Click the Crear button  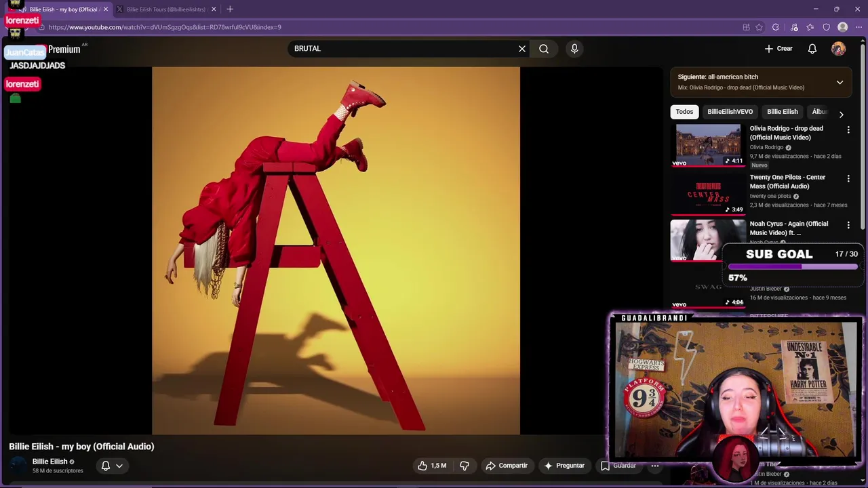778,49
